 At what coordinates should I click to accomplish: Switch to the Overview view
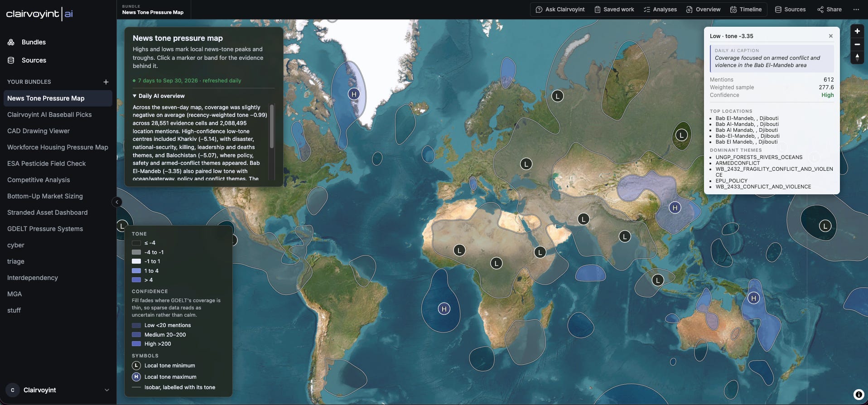703,10
